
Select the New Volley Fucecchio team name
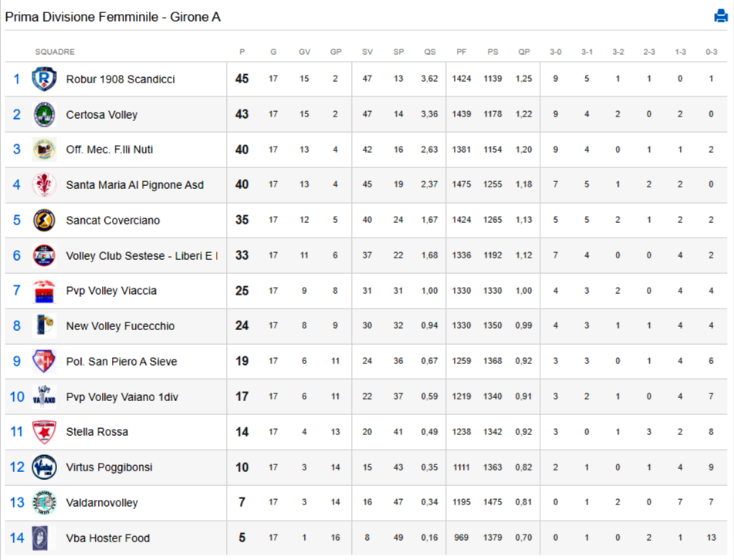120,326
